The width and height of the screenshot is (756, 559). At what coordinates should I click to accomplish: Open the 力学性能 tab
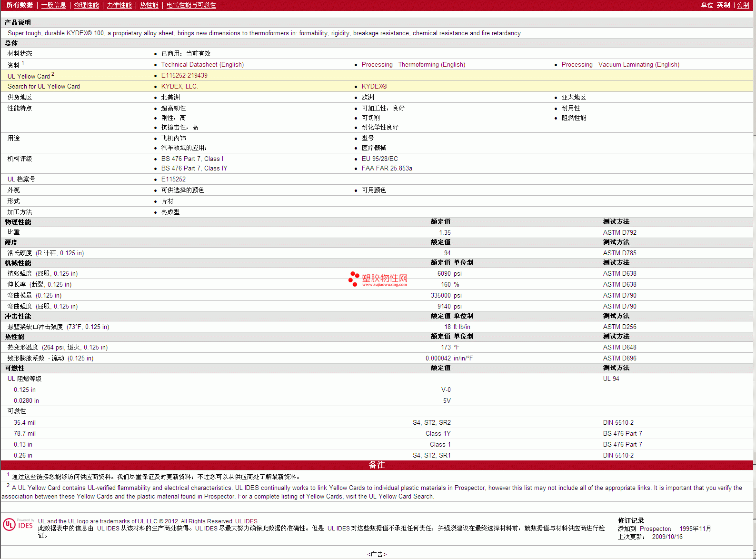119,5
